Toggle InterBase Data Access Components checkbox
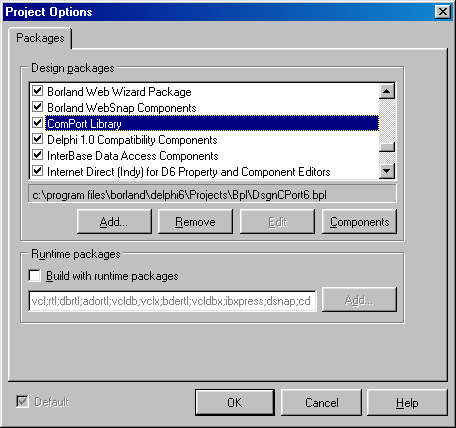The image size is (456, 428). (38, 155)
